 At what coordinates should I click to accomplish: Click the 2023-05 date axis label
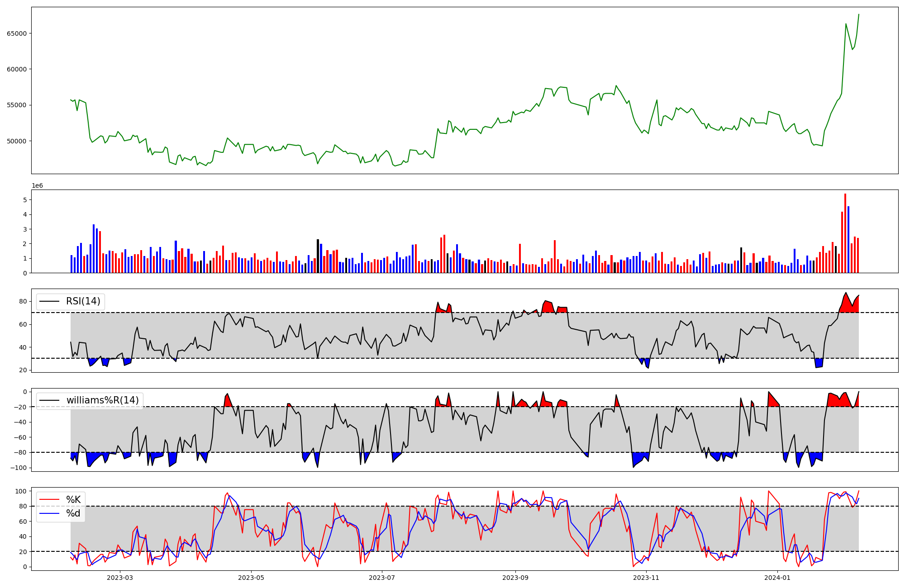[251, 578]
